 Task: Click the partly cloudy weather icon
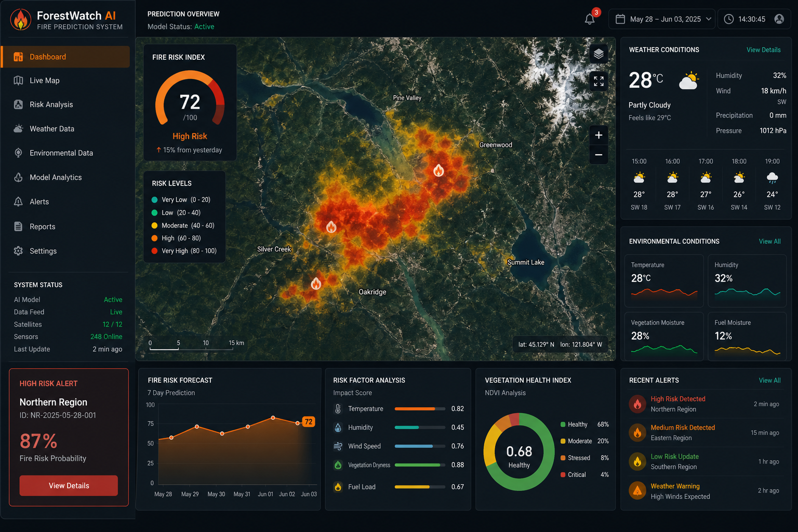pos(689,81)
